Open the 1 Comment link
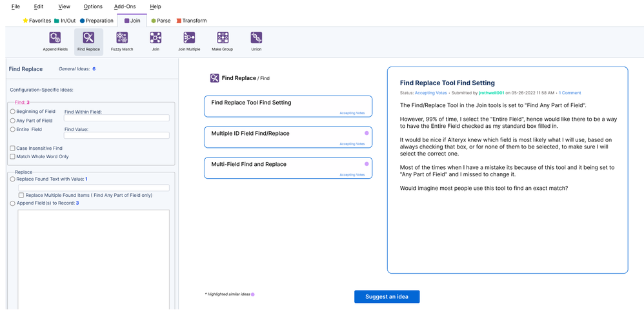This screenshot has width=644, height=317. coord(570,93)
